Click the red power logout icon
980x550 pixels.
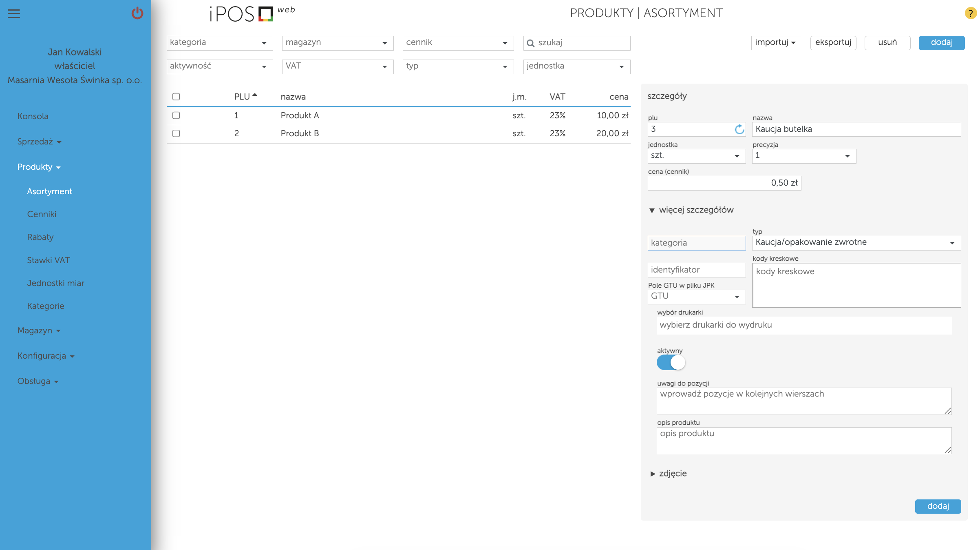137,13
